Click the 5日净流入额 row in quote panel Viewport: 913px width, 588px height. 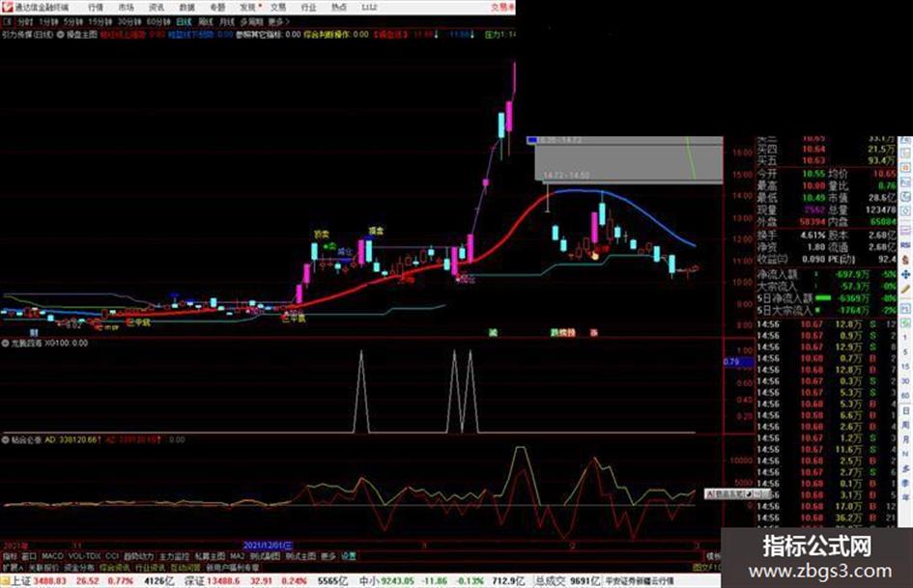click(827, 298)
